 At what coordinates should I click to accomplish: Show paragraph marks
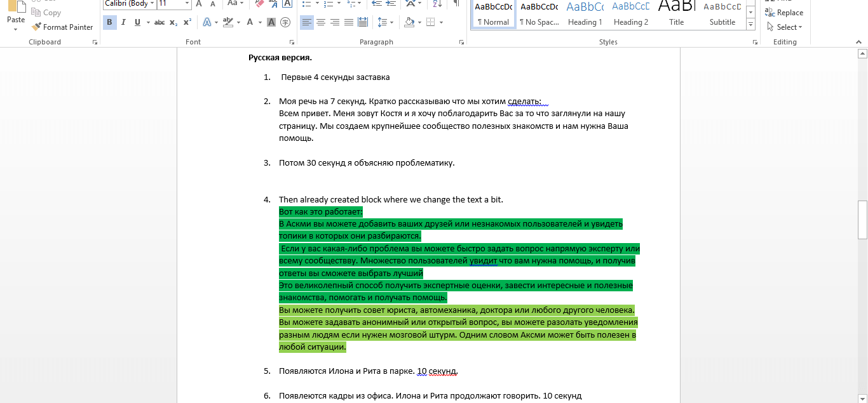click(456, 3)
